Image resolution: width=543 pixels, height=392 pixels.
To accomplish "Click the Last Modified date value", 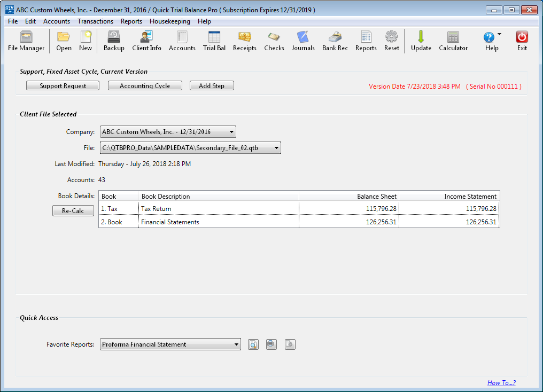I will coord(144,163).
